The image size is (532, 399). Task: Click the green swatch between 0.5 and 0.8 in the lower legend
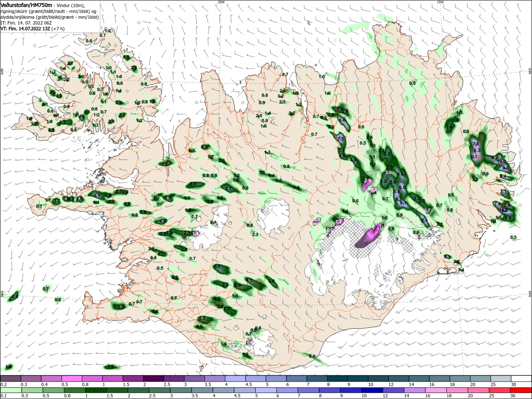click(53, 390)
